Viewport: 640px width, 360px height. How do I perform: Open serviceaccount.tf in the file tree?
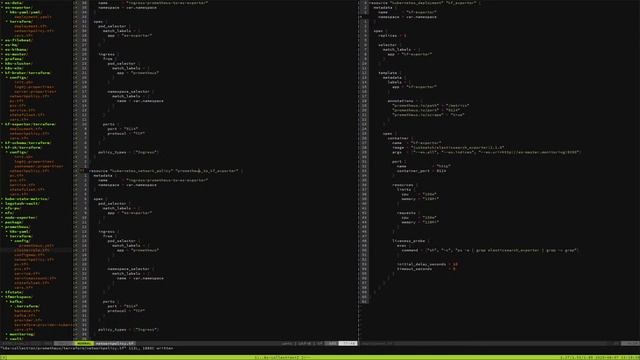coord(35,278)
